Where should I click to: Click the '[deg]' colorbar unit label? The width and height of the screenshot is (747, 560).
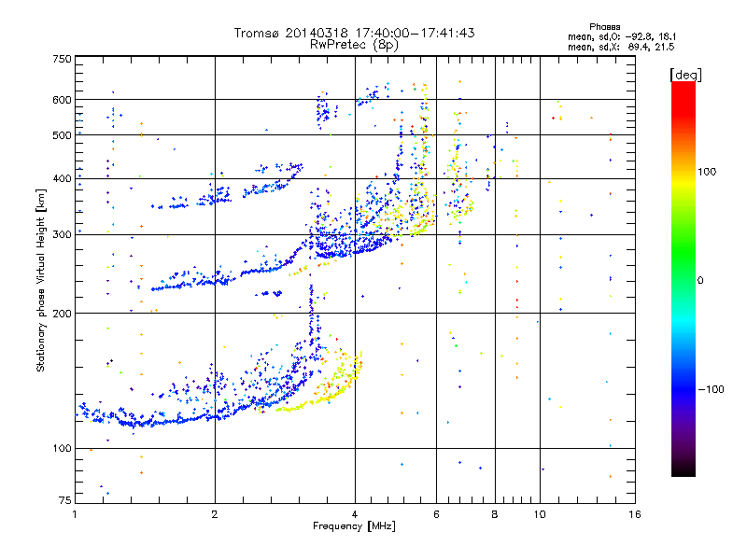[685, 76]
